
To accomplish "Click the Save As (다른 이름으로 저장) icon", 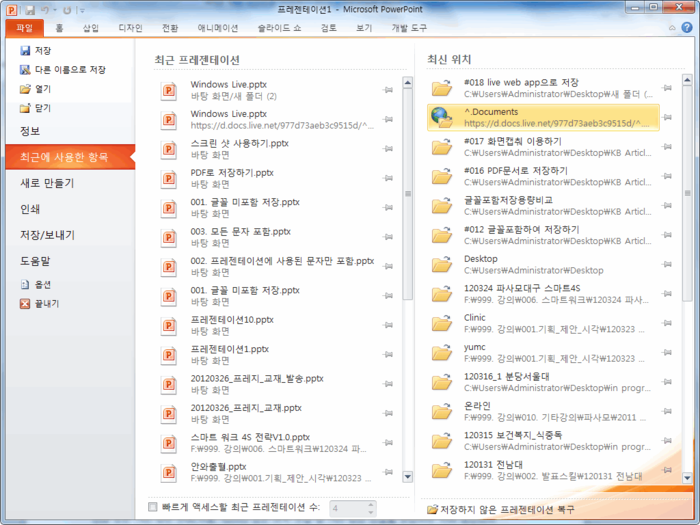I will coord(25,70).
